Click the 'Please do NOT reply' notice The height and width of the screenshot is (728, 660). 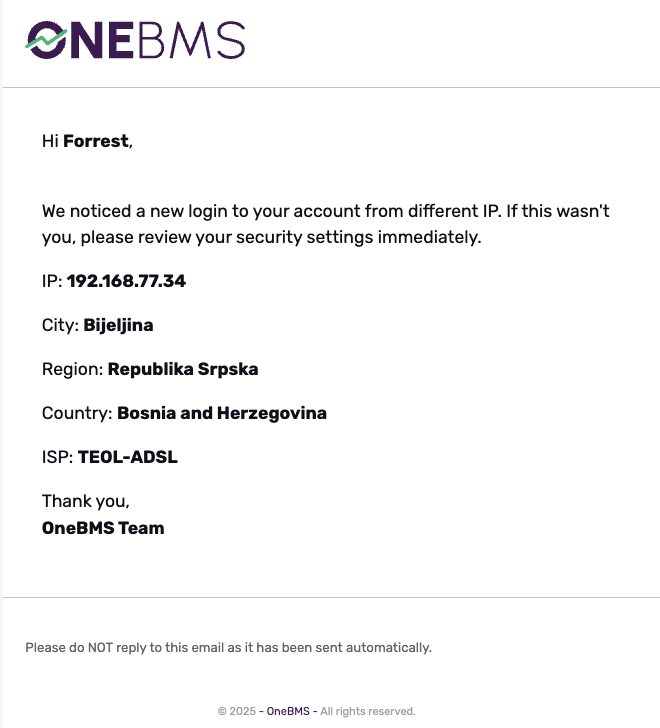[228, 647]
